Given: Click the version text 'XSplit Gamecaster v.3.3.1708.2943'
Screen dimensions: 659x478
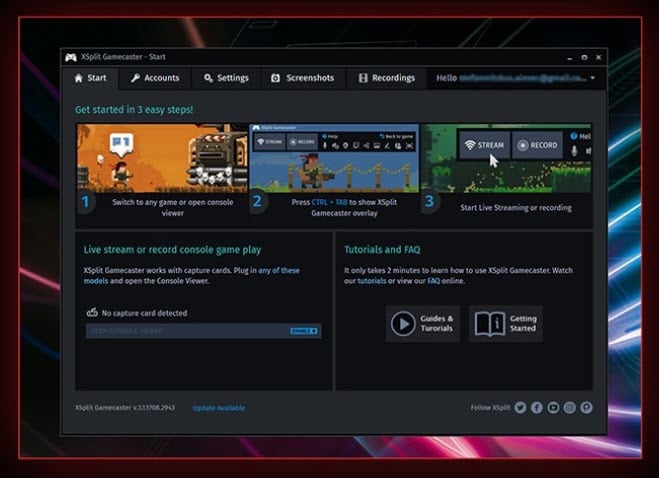Looking at the screenshot, I should click(125, 407).
